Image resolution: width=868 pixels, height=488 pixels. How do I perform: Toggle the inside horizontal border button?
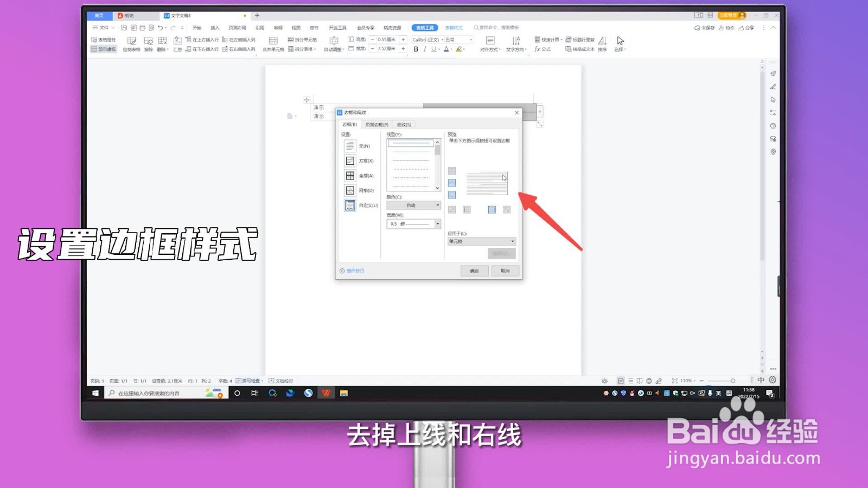click(452, 183)
